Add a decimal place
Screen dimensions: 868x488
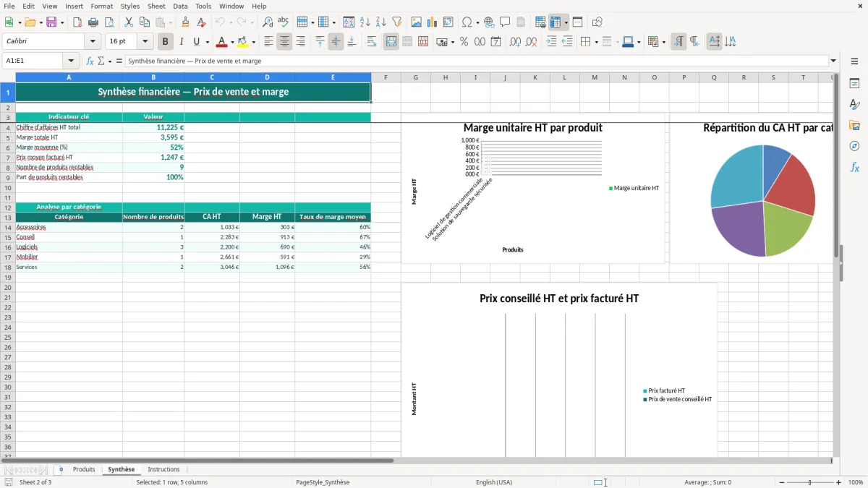coord(515,42)
